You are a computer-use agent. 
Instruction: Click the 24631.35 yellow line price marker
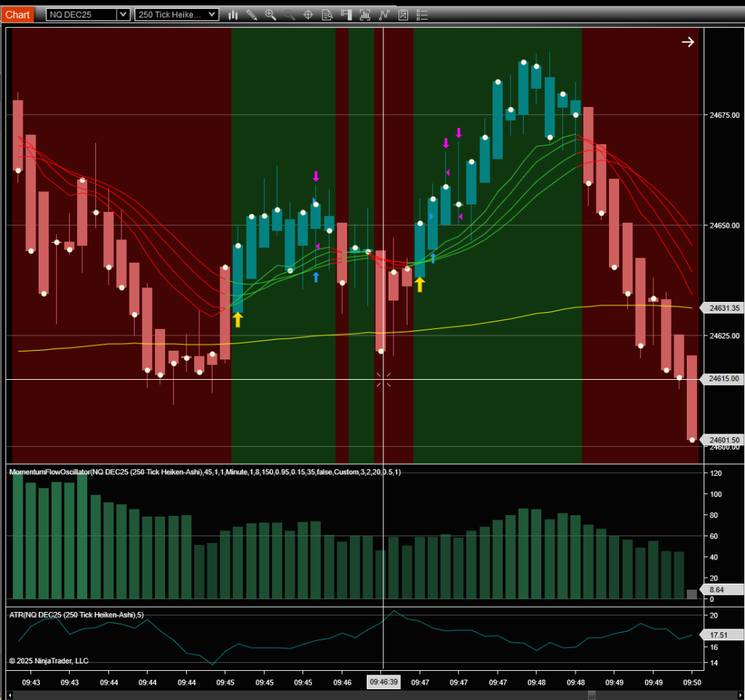coord(724,309)
